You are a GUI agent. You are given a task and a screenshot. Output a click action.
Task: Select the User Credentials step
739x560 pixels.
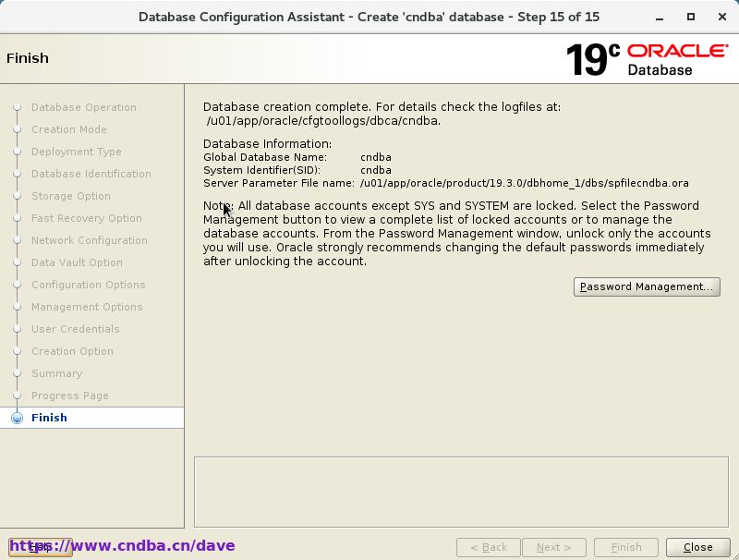[x=76, y=329]
